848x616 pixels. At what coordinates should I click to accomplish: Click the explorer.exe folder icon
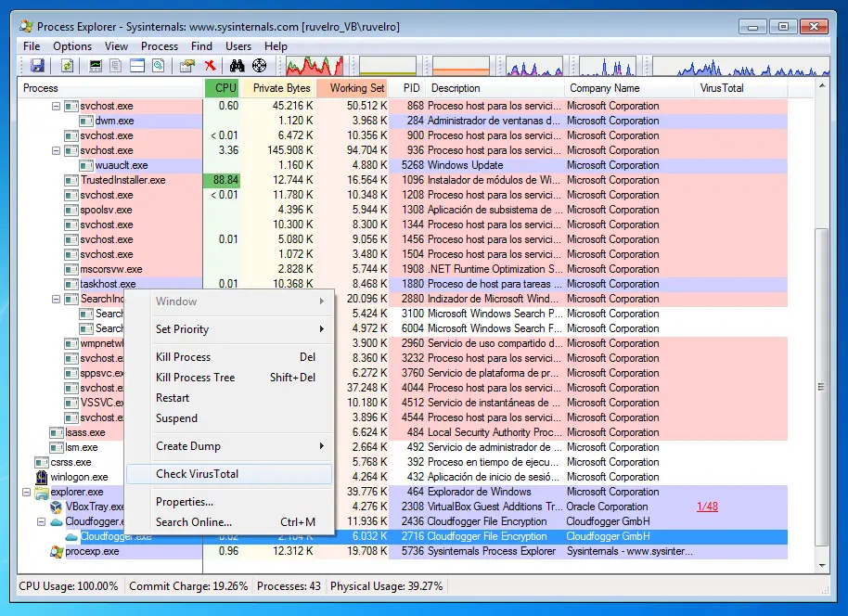pos(42,493)
